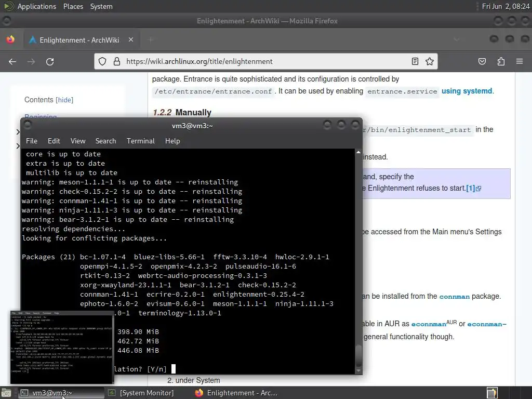Follow the 'using systemd' link
This screenshot has width=532, height=399.
[467, 91]
